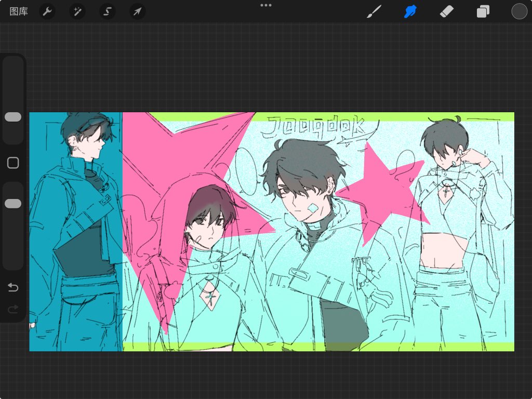Open the Layers panel
The width and height of the screenshot is (532, 399).
click(x=483, y=11)
